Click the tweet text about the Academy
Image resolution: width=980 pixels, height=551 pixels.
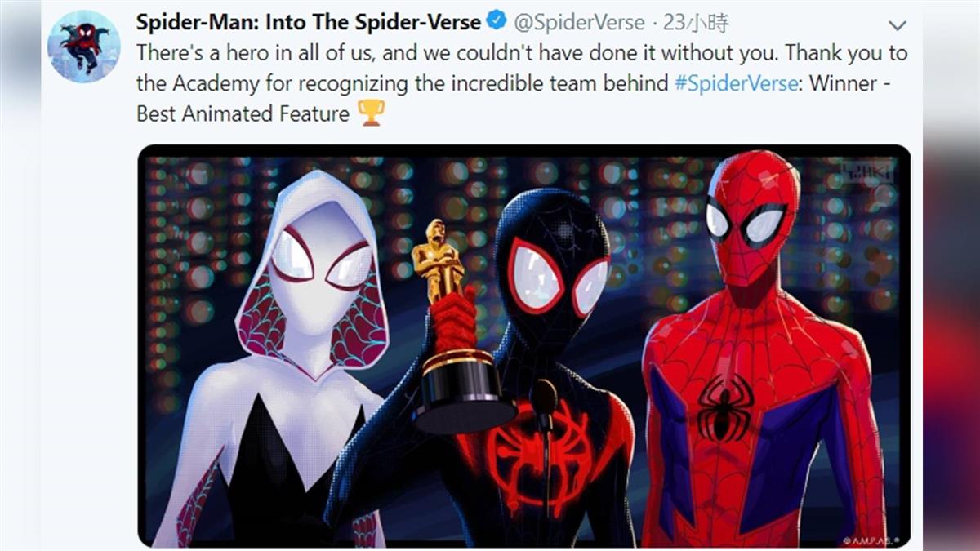(522, 83)
